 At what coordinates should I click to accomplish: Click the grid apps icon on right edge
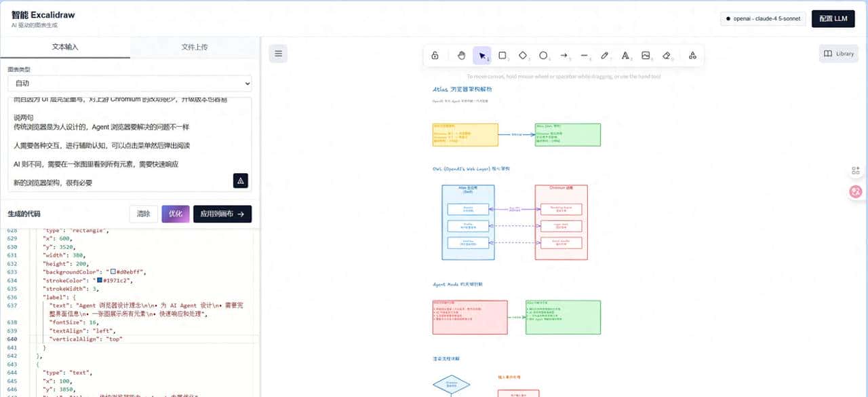point(856,171)
